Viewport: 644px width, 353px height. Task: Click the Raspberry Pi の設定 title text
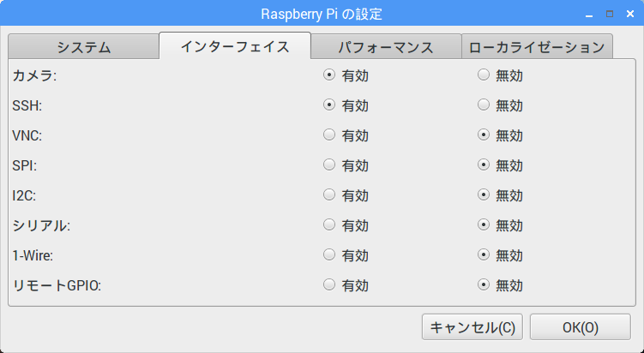(x=322, y=15)
